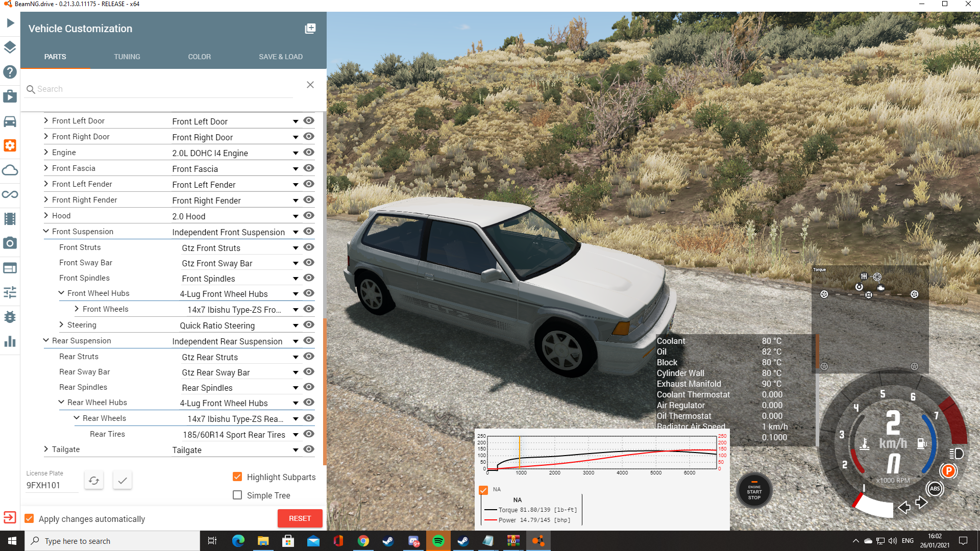Open the Engine part dropdown
Image resolution: width=980 pixels, height=551 pixels.
[296, 153]
